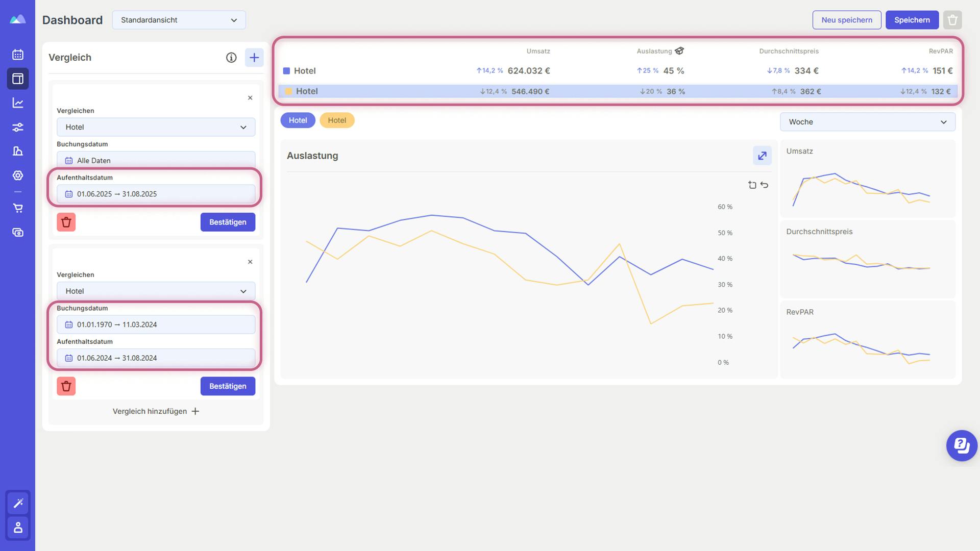Select the orange Hotel tab in chart filter
The image size is (980, 551).
point(336,120)
